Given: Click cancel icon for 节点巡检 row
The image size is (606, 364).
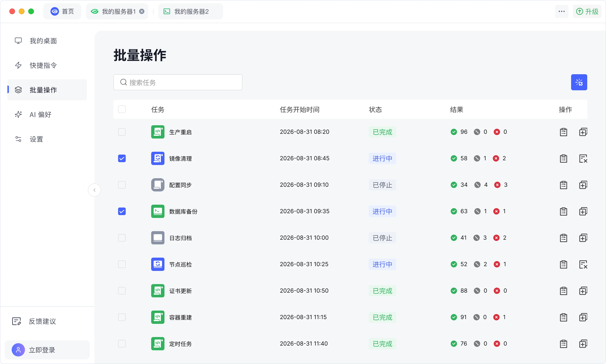Looking at the screenshot, I should click(583, 264).
